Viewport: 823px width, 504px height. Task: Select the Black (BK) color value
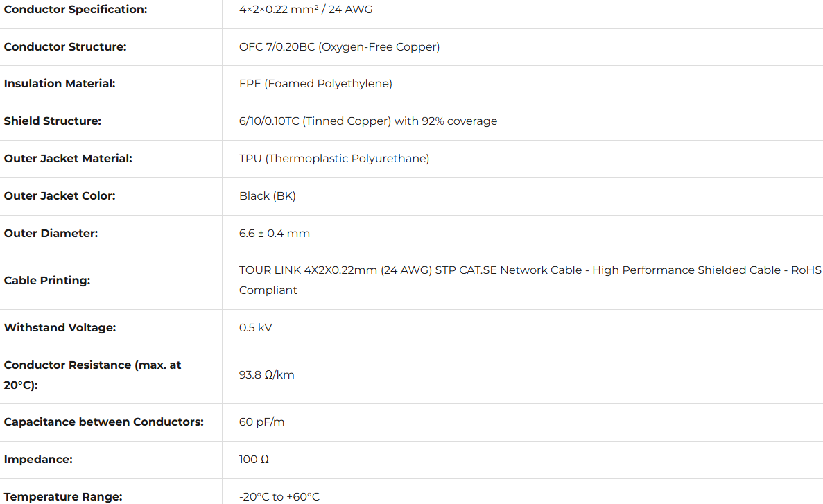tap(268, 196)
